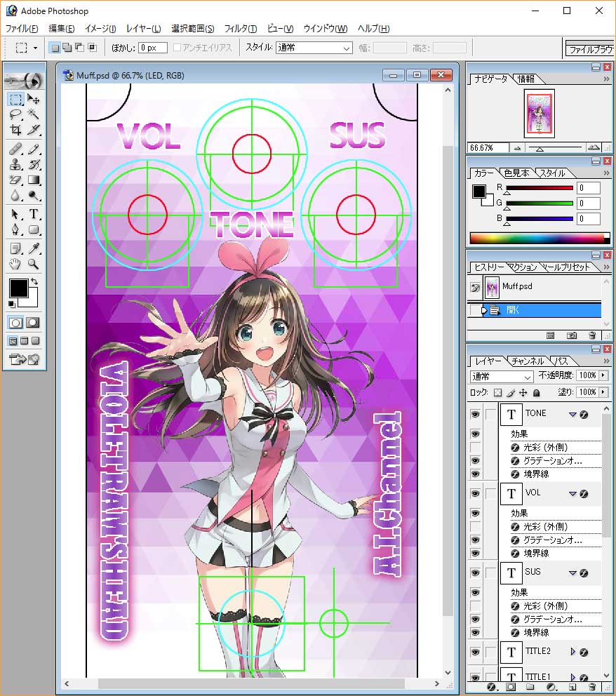
Task: Open 不透明度 opacity slider arrow
Action: [x=603, y=375]
